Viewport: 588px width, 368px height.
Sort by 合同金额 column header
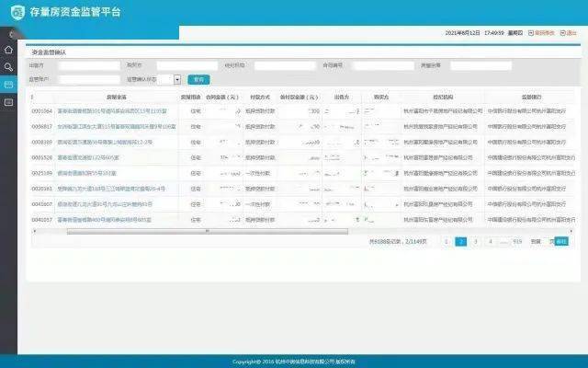click(x=221, y=96)
